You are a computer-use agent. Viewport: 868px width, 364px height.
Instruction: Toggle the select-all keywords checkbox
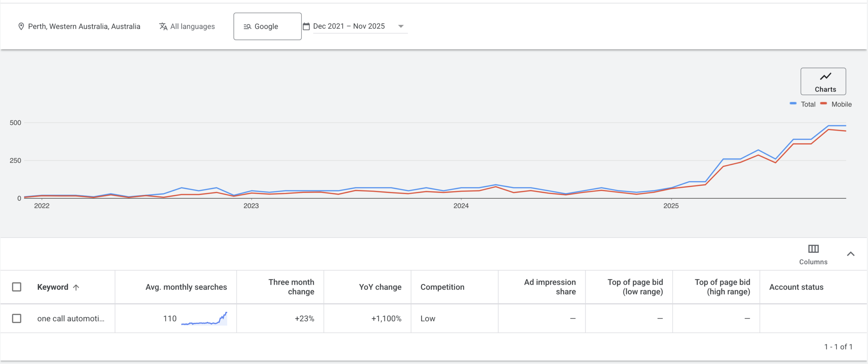click(x=17, y=287)
